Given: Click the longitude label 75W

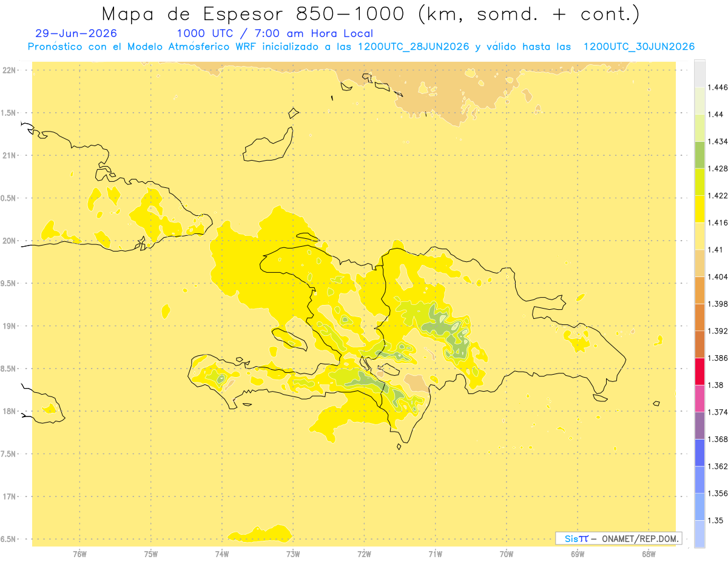Looking at the screenshot, I should 151,555.
